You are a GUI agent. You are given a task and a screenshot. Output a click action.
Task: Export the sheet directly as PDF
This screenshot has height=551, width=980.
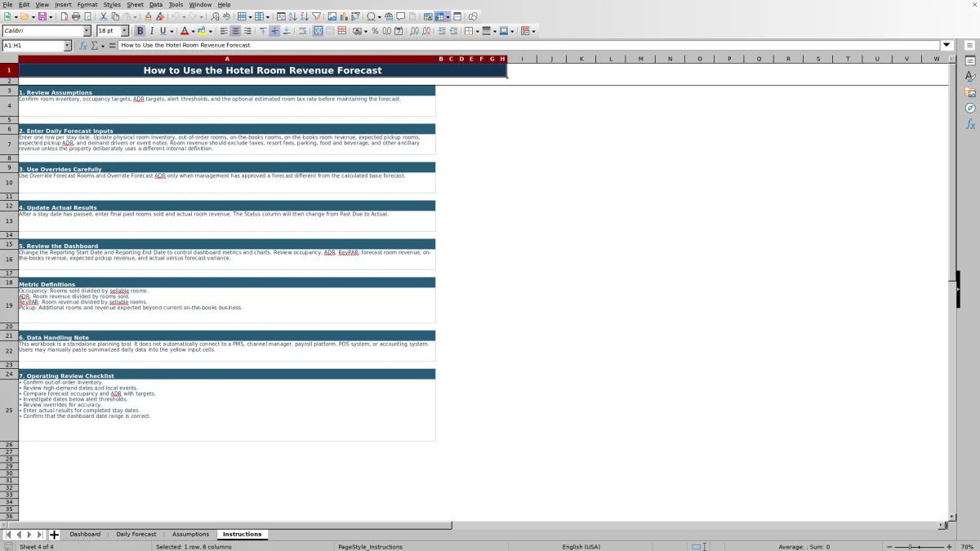(x=64, y=16)
